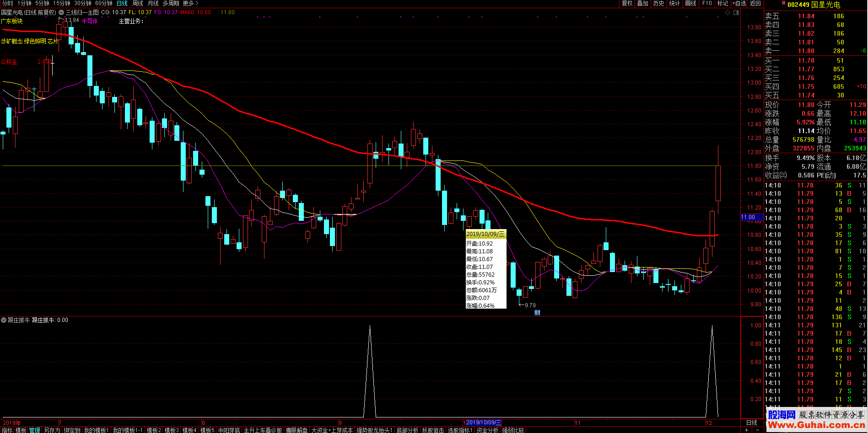Click the plus zoom-in icon at bottom right

click(747, 430)
